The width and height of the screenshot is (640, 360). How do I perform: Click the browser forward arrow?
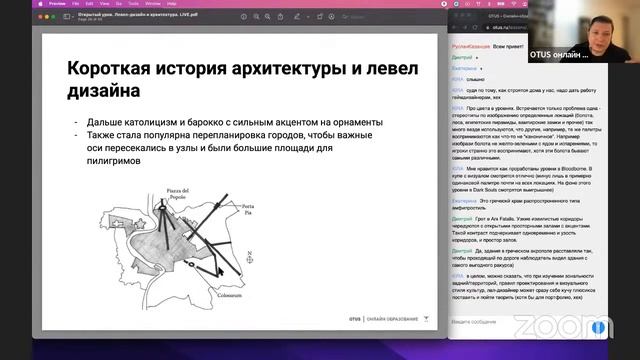coord(464,27)
